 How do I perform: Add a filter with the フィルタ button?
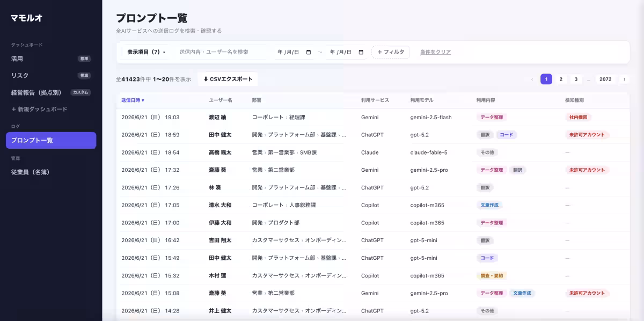tap(391, 52)
